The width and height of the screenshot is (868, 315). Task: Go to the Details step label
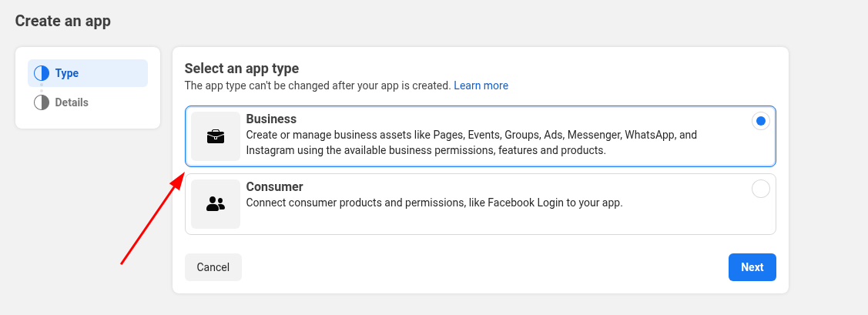(72, 102)
